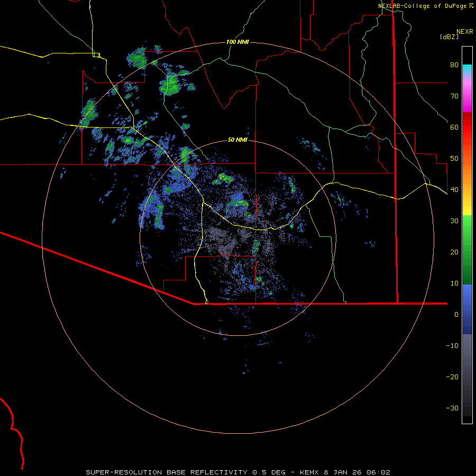The width and height of the screenshot is (476, 476).
Task: Click the 30 value on dBZ scale
Action: click(x=454, y=221)
